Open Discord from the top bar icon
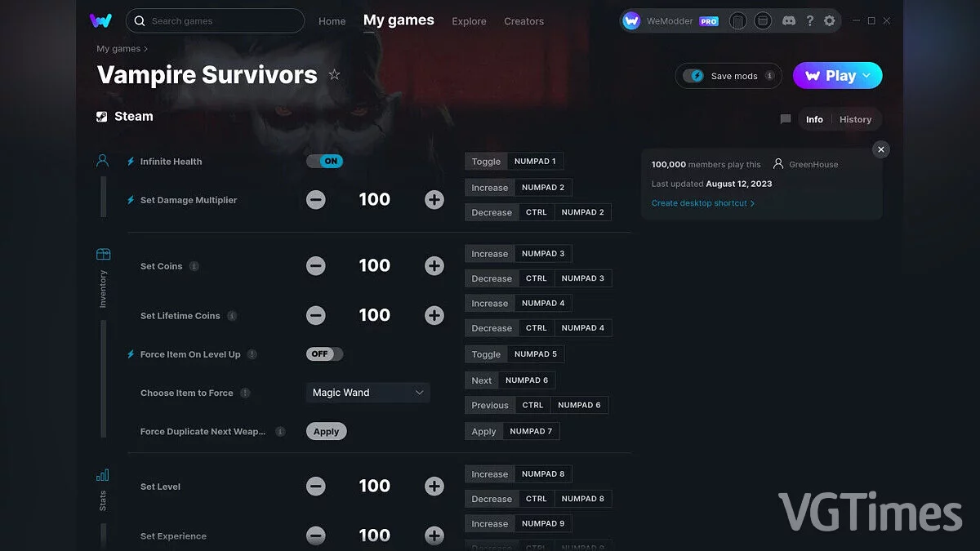980x551 pixels. click(789, 20)
